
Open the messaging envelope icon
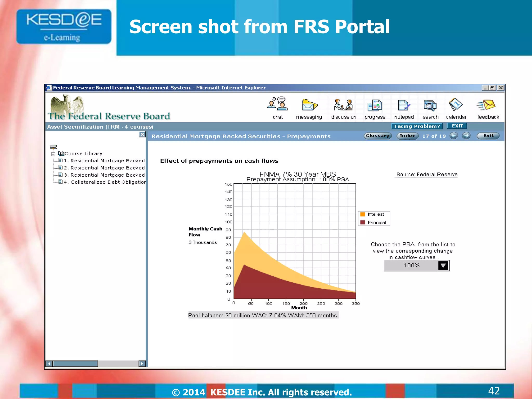tap(310, 105)
